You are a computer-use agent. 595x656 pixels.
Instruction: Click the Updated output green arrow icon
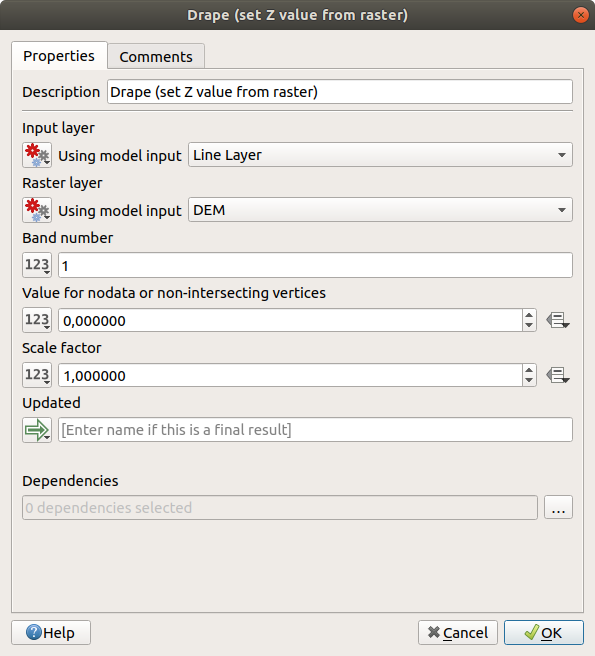pos(37,430)
